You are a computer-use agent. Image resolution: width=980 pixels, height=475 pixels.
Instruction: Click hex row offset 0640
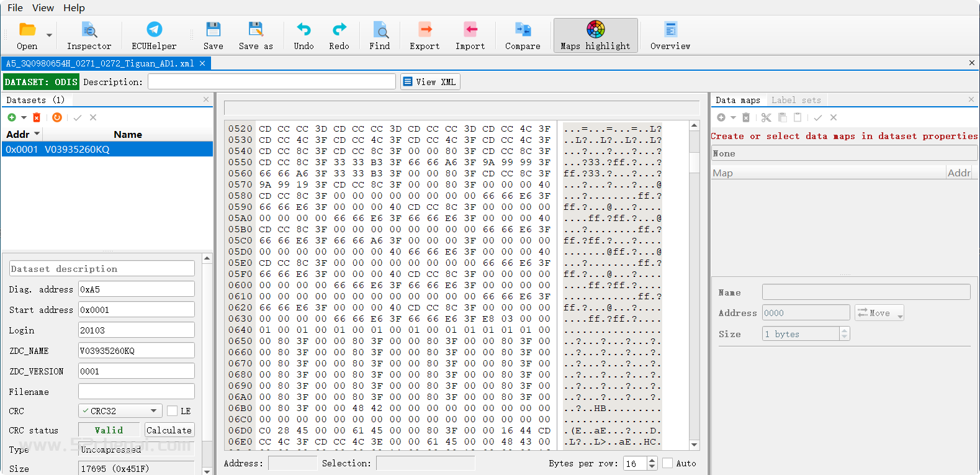click(240, 330)
